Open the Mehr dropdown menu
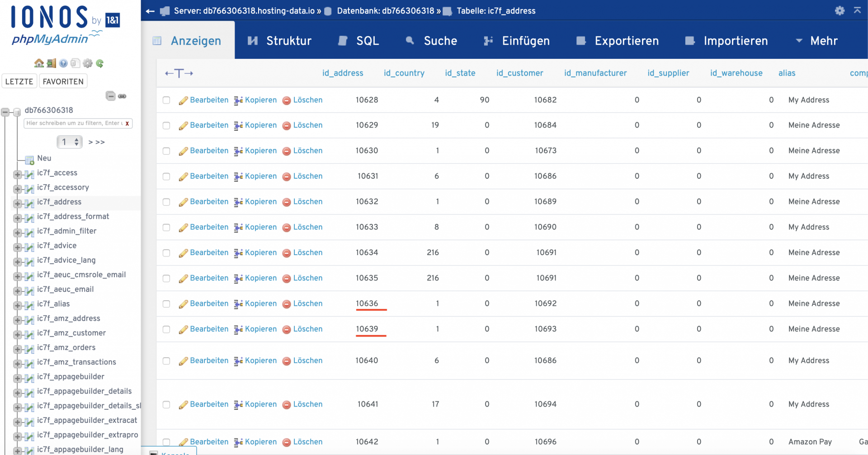This screenshot has height=455, width=868. [x=816, y=41]
